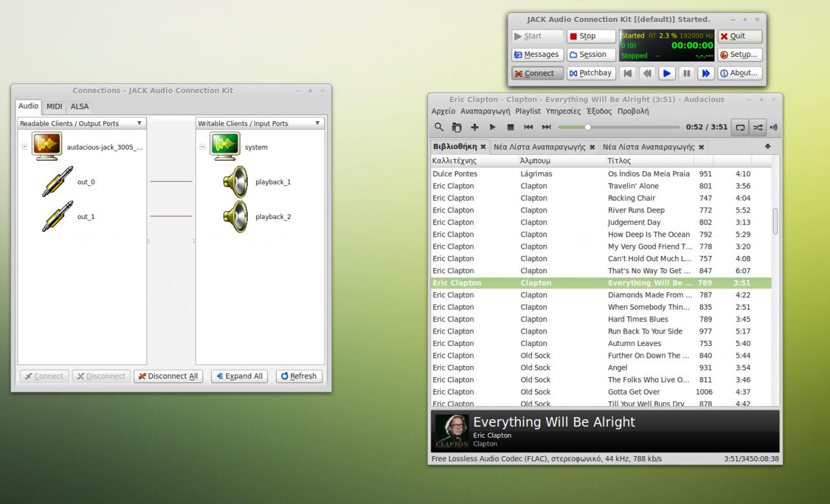Skip to previous track in Audacious
This screenshot has width=830, height=504.
[528, 127]
